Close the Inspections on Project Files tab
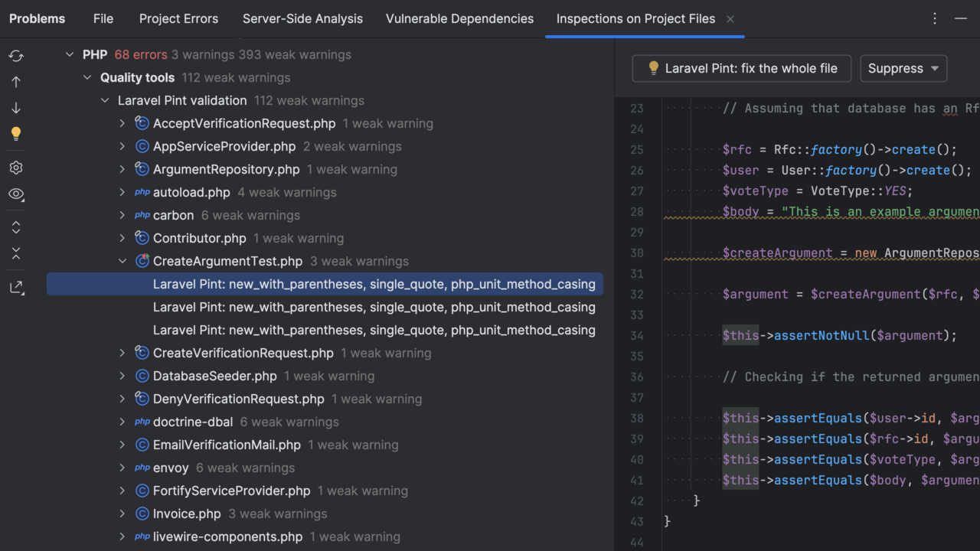Viewport: 980px width, 551px height. (x=730, y=19)
